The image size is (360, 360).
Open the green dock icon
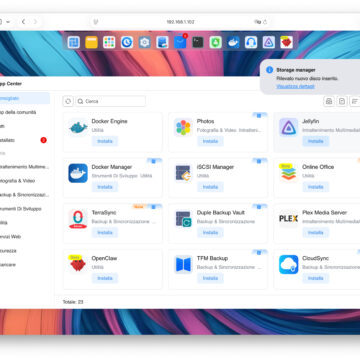coord(215,42)
